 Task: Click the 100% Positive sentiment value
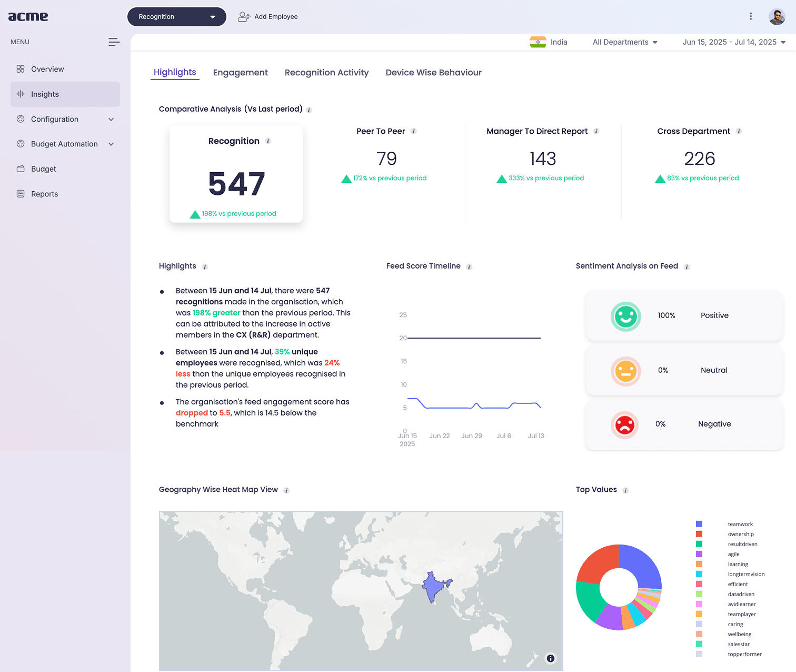click(x=666, y=315)
